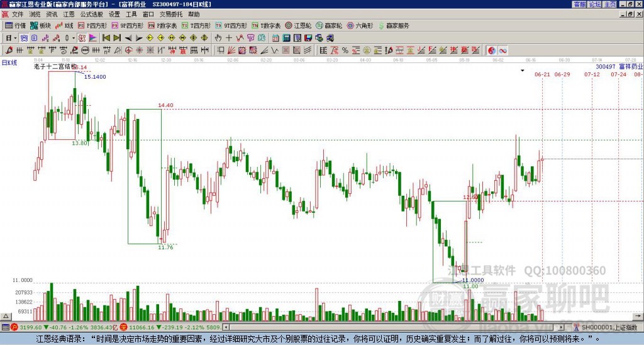The image size is (644, 345).
Task: Click 赢家服务 toolbar button
Action: click(x=394, y=25)
